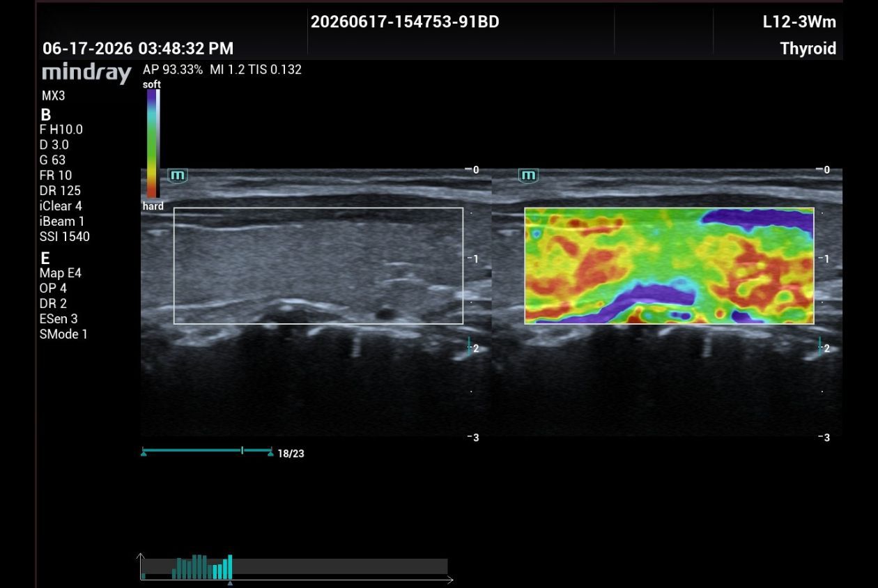Click the focus marker on right depth scale
The height and width of the screenshot is (588, 878).
[x=821, y=345]
